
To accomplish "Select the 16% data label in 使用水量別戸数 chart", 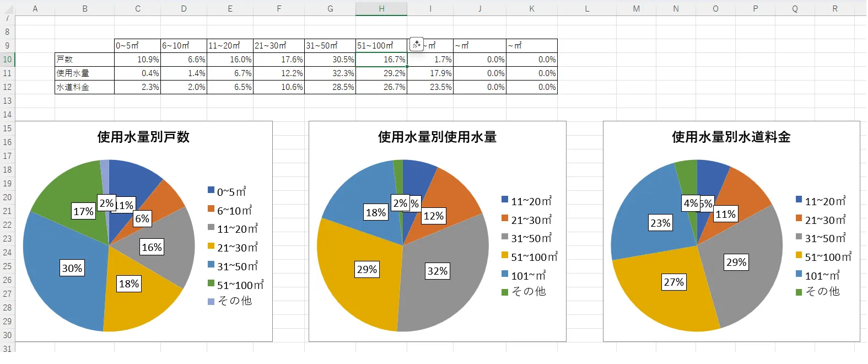I will 152,247.
